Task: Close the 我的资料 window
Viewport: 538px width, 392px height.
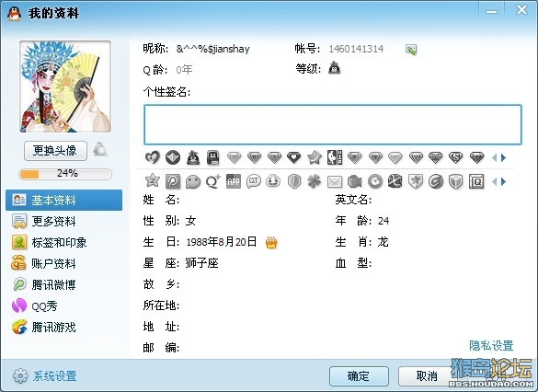Action: click(x=521, y=10)
